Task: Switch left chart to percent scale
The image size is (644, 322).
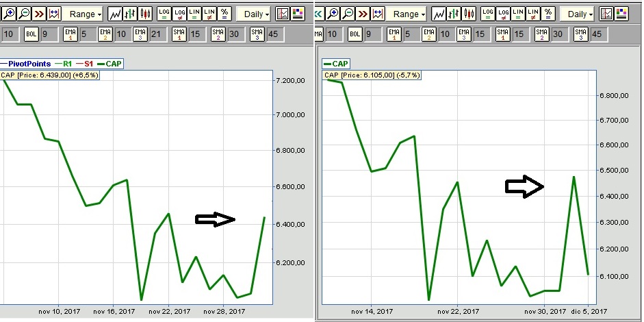Action: 224,14
